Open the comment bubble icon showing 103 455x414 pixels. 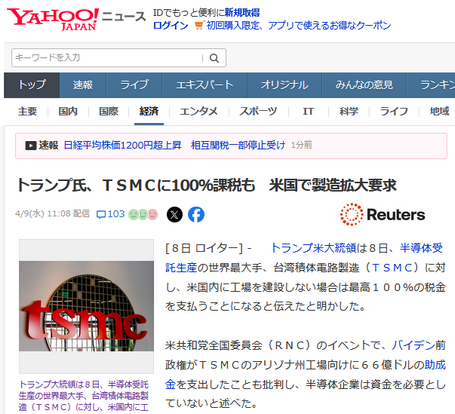tap(110, 214)
